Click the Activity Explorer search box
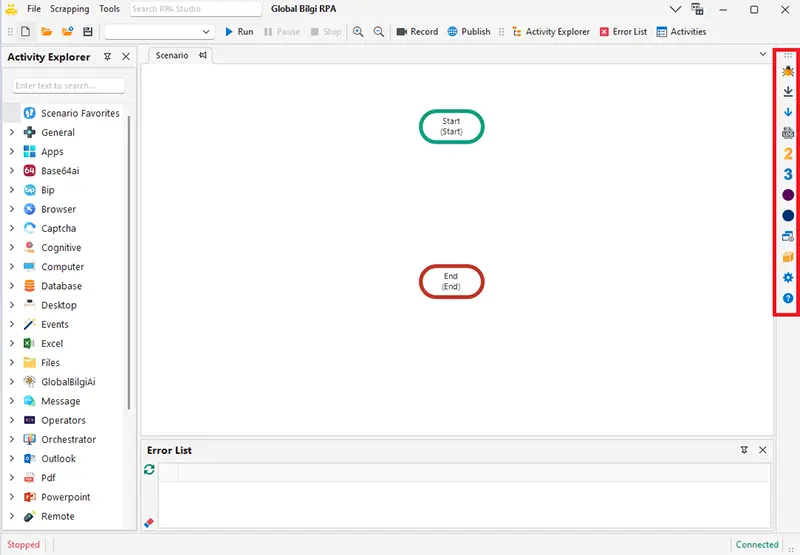Viewport: 800px width, 555px height. (x=68, y=86)
